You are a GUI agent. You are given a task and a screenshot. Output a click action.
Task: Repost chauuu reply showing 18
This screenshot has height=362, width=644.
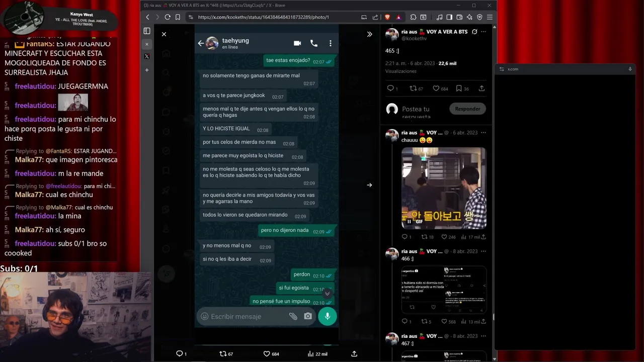coord(427,237)
